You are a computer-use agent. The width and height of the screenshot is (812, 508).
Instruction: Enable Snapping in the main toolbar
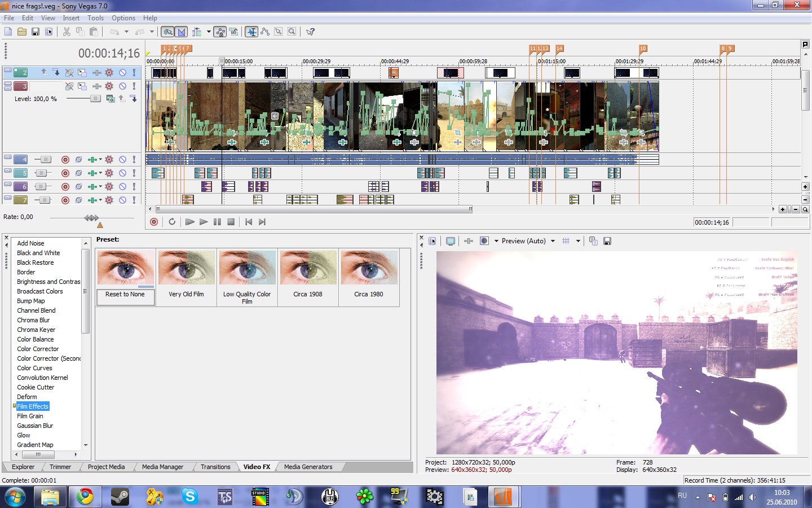point(167,32)
